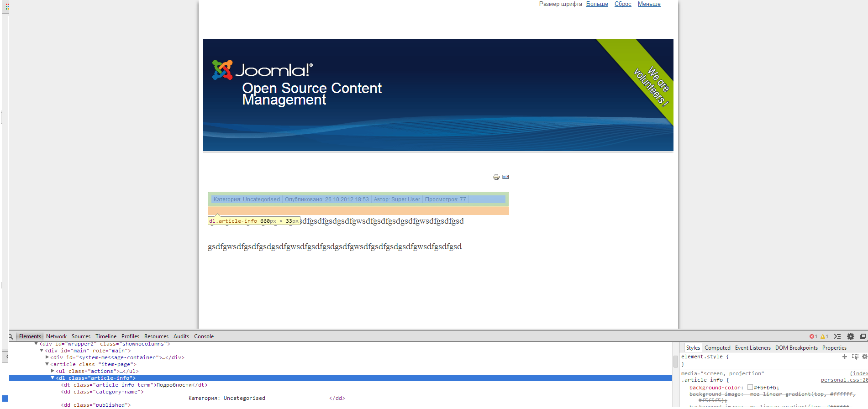
Task: Click the dd class="published" node
Action: pos(96,405)
